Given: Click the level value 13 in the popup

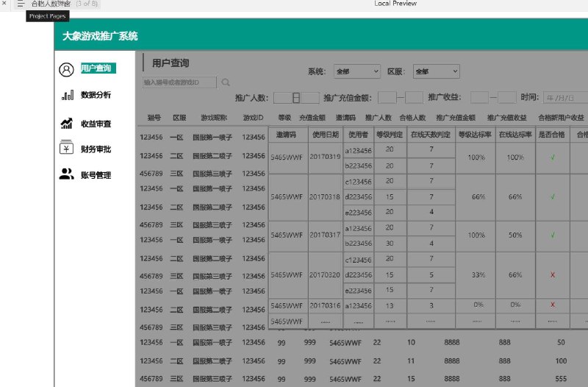Looking at the screenshot, I should (390, 305).
